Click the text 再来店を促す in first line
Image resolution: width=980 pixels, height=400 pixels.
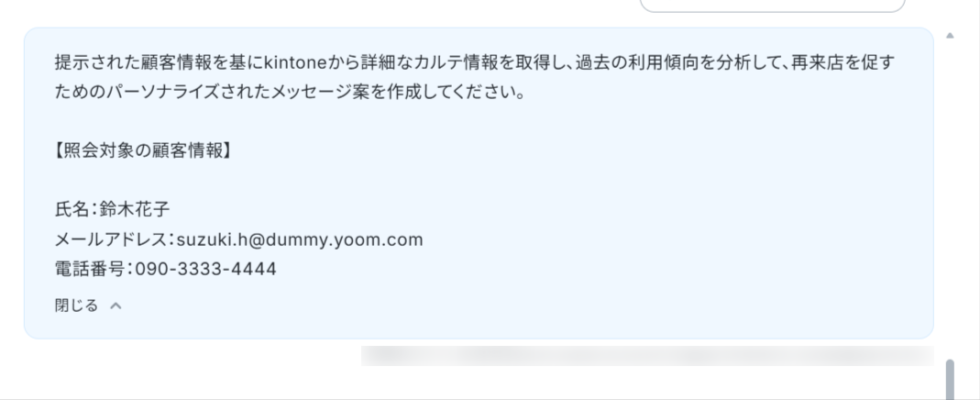click(x=842, y=63)
